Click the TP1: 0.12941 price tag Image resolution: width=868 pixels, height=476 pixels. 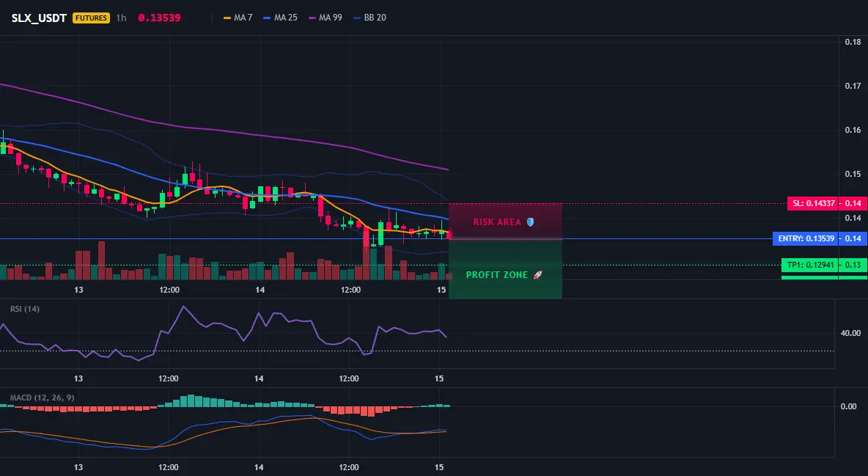click(x=809, y=265)
